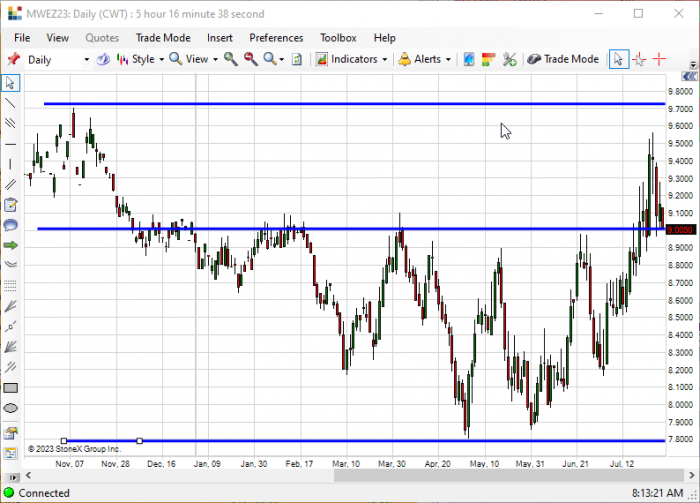
Task: Click the red zoom out magnifier
Action: (x=250, y=59)
